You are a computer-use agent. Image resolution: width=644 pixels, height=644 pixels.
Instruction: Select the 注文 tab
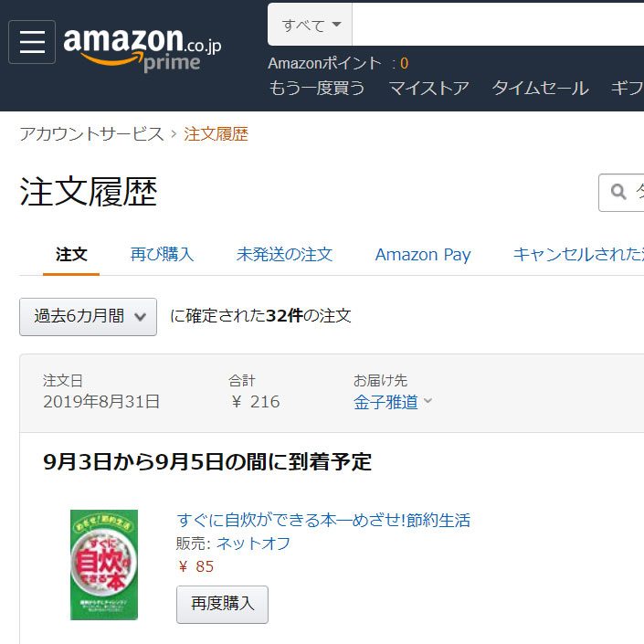[x=71, y=254]
